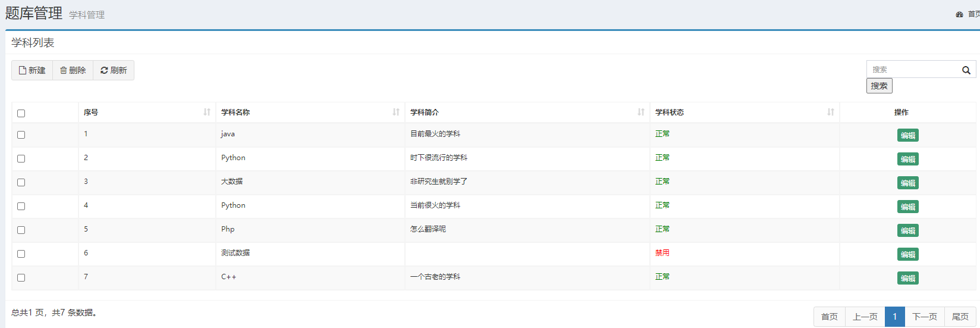Click the 学科管理 subtitle text

[87, 15]
